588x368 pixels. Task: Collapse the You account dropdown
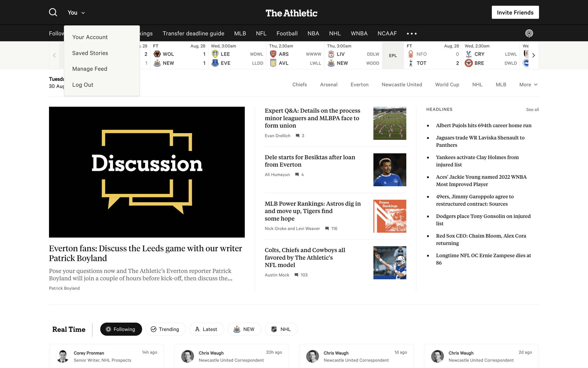click(x=76, y=13)
